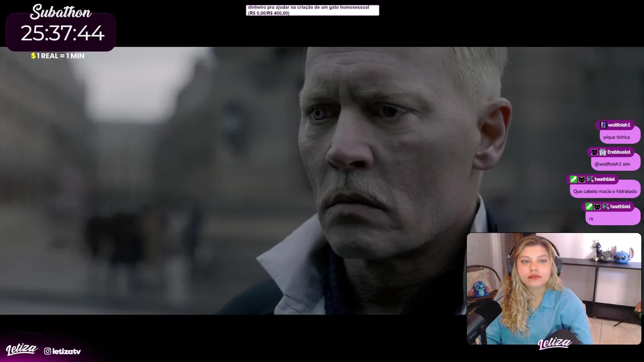Click the knight badge above 'Que cabelo macio' message
644x362 pixels.
590,179
